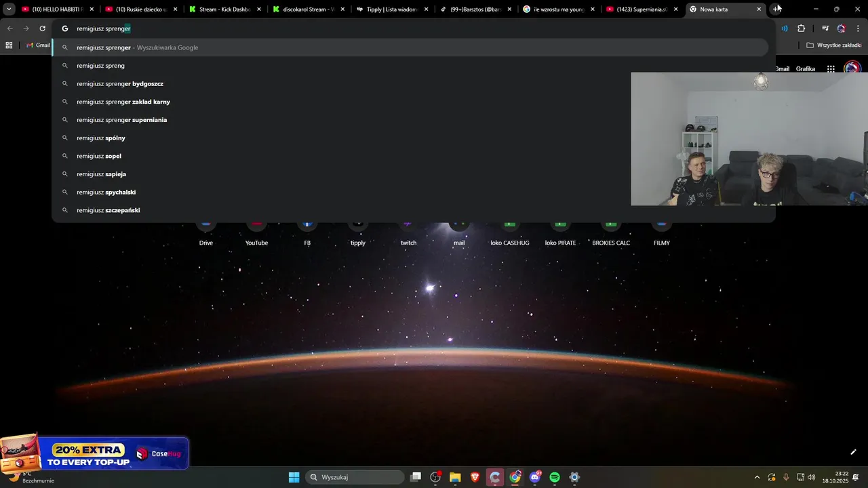Close the HELLO HABIBTI tab

pyautogui.click(x=92, y=9)
